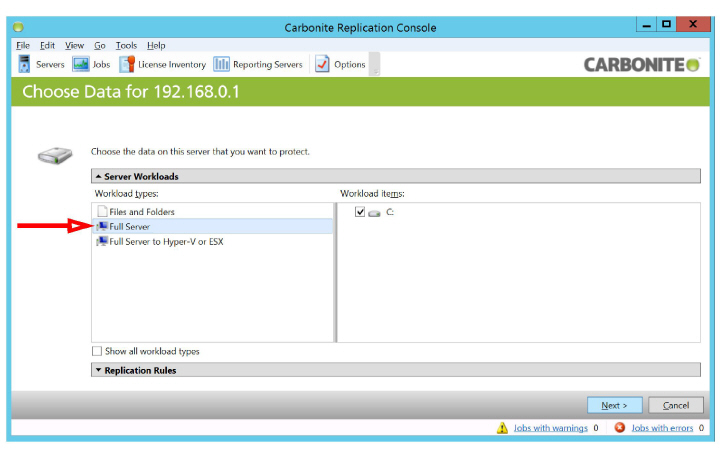
Task: Click the toolbar overflow handle after Options
Action: pyautogui.click(x=375, y=64)
